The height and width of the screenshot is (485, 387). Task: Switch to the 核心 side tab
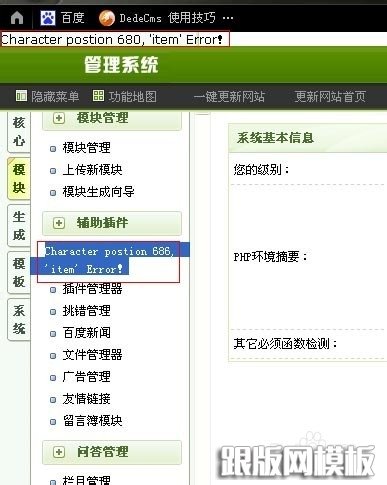[x=19, y=132]
